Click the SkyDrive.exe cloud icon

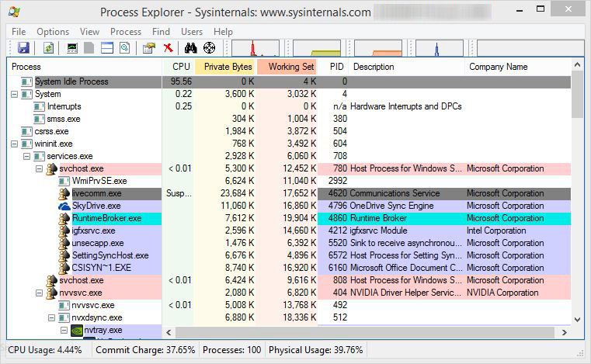point(64,206)
